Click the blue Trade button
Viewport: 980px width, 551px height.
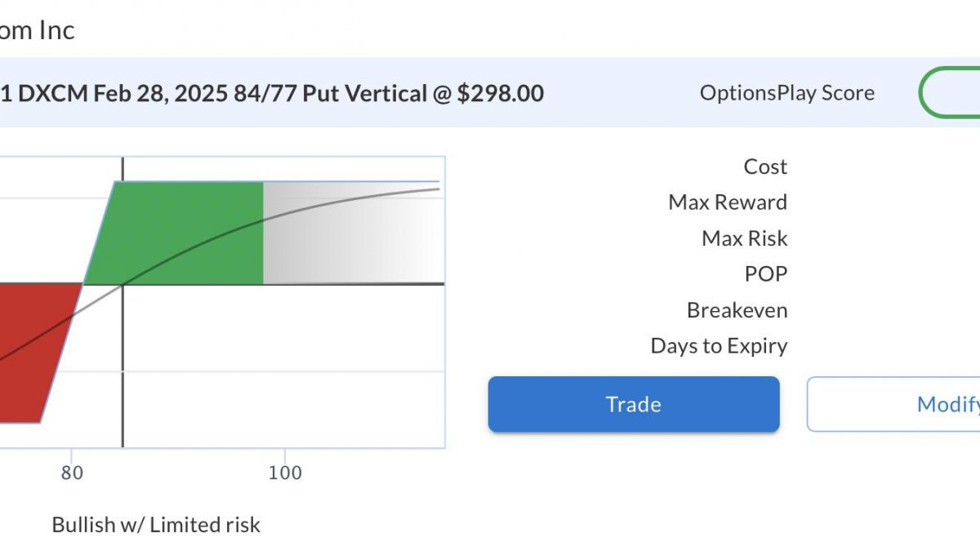[x=634, y=404]
